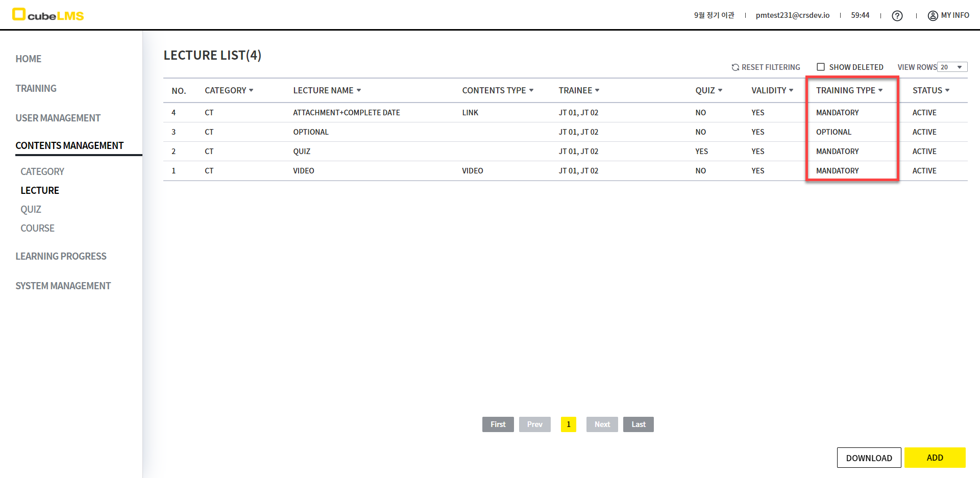The height and width of the screenshot is (478, 980).
Task: Open the Trainee column filter
Action: (597, 90)
